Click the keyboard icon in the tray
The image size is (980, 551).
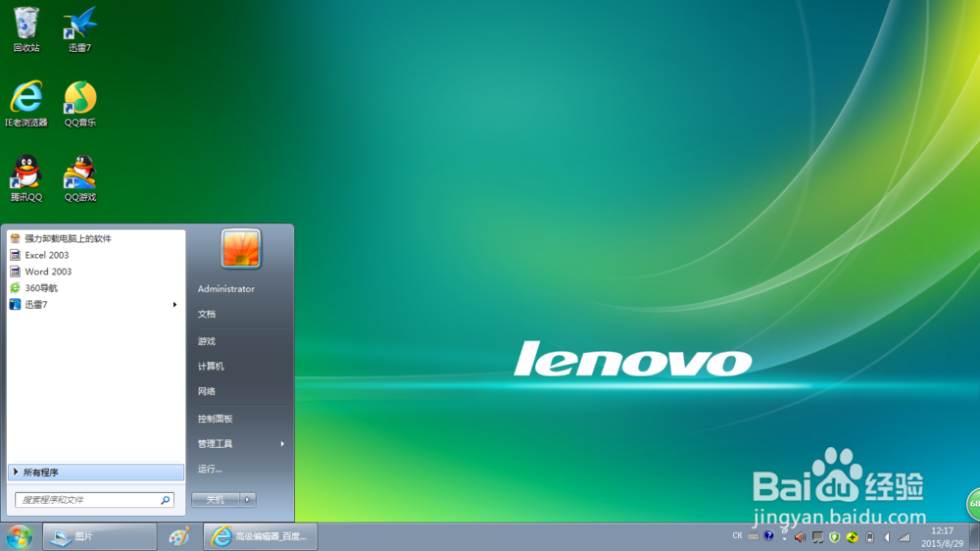753,536
